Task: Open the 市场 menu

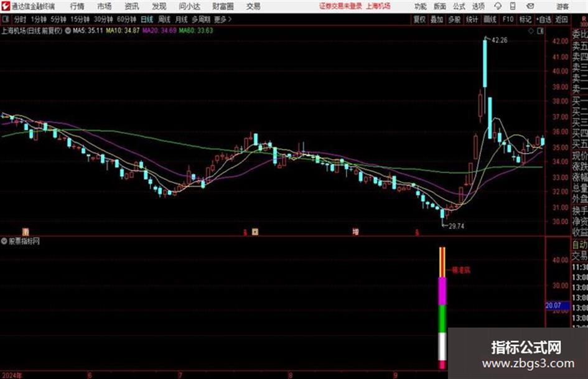Action: 105,6
